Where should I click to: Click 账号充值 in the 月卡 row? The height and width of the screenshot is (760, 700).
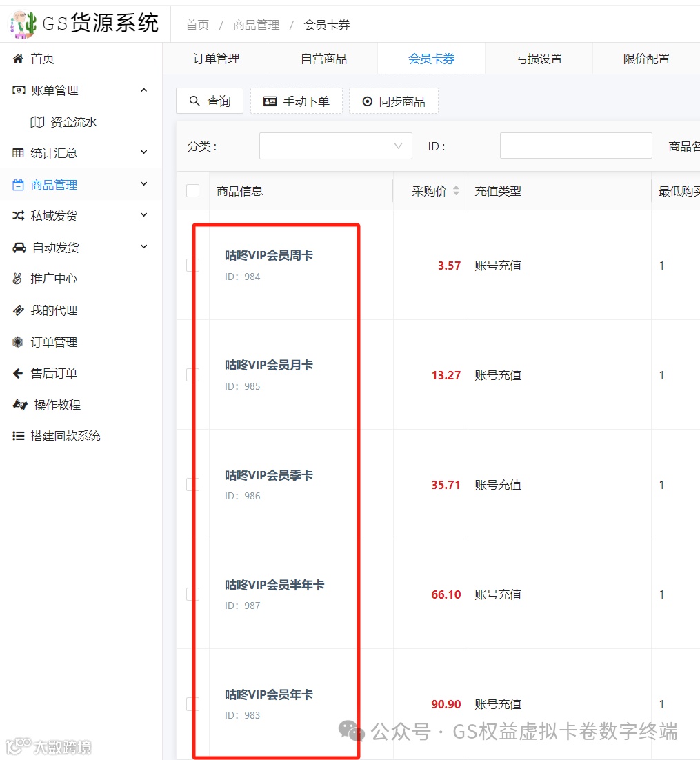[x=498, y=375]
